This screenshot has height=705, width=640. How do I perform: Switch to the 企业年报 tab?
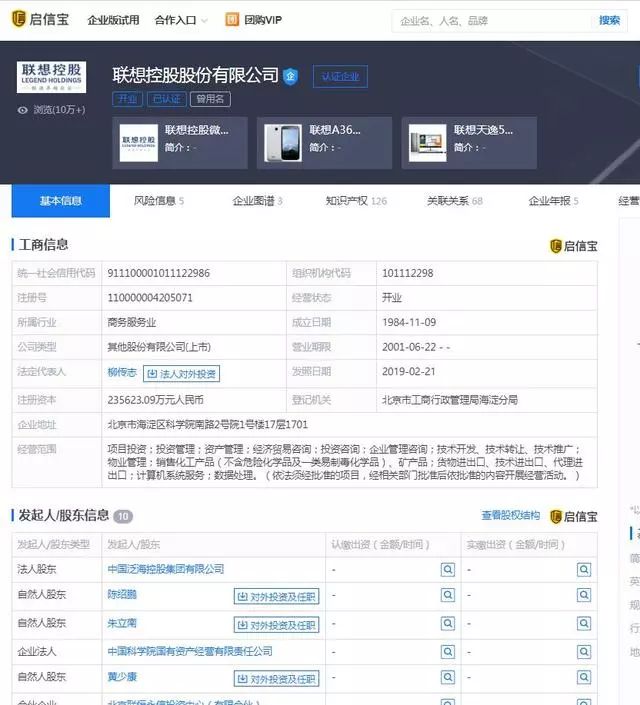click(x=553, y=201)
